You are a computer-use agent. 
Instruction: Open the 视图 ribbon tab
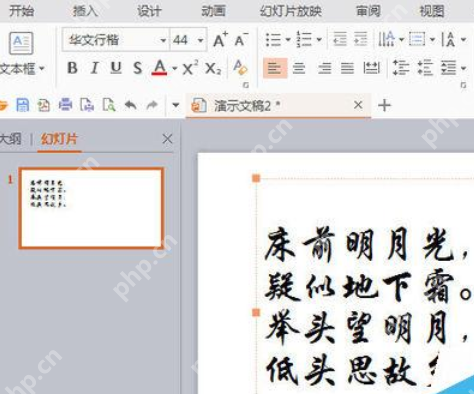pos(432,11)
